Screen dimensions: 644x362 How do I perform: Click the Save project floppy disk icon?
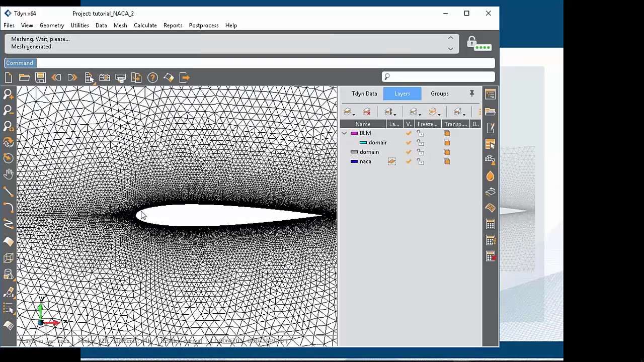coord(40,77)
